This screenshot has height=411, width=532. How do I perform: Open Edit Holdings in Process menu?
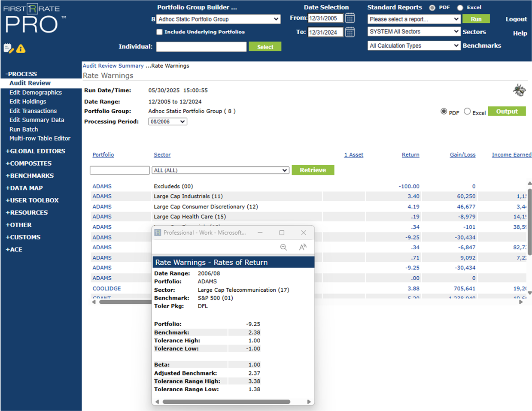(27, 102)
